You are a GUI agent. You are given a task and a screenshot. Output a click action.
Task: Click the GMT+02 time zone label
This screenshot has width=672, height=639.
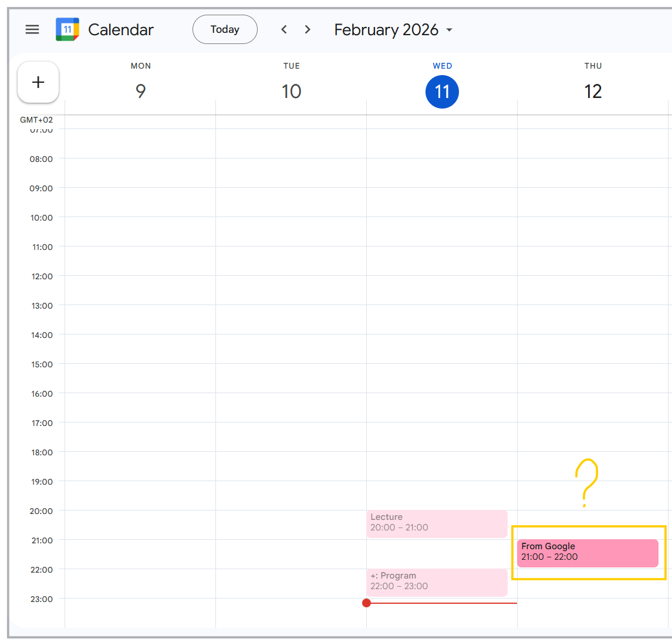click(x=36, y=120)
